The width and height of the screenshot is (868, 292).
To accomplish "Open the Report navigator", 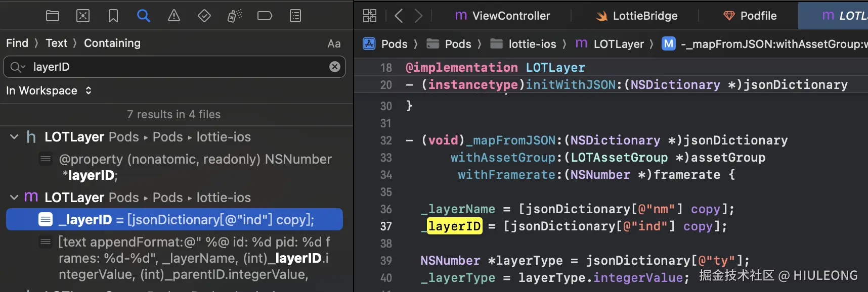I will [295, 16].
